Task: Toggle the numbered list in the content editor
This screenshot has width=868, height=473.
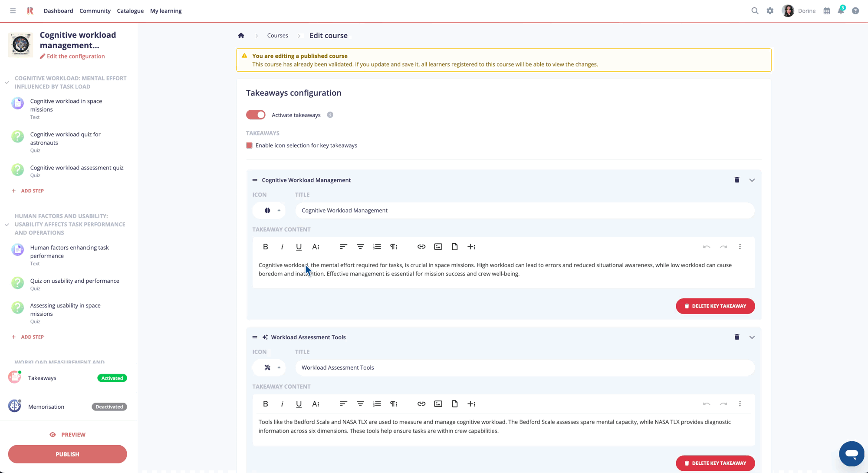Action: coord(377,246)
